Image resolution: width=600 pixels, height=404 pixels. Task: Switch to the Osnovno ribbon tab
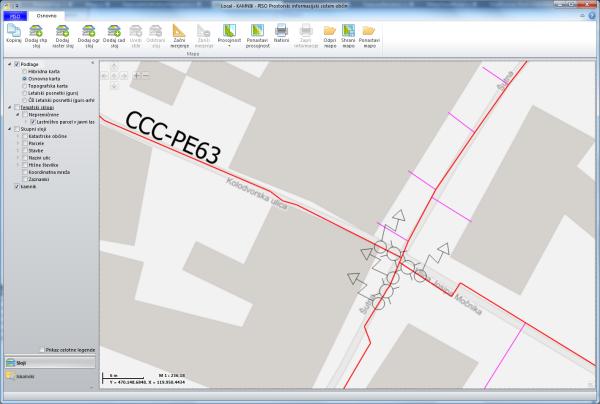pyautogui.click(x=47, y=17)
